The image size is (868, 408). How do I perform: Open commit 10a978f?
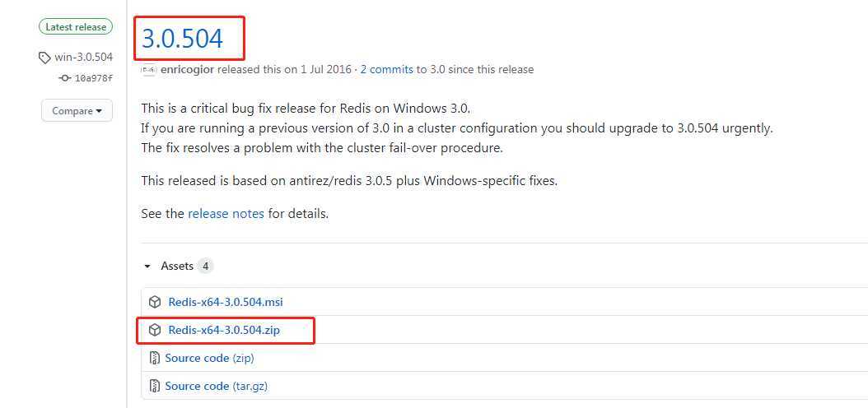point(94,78)
